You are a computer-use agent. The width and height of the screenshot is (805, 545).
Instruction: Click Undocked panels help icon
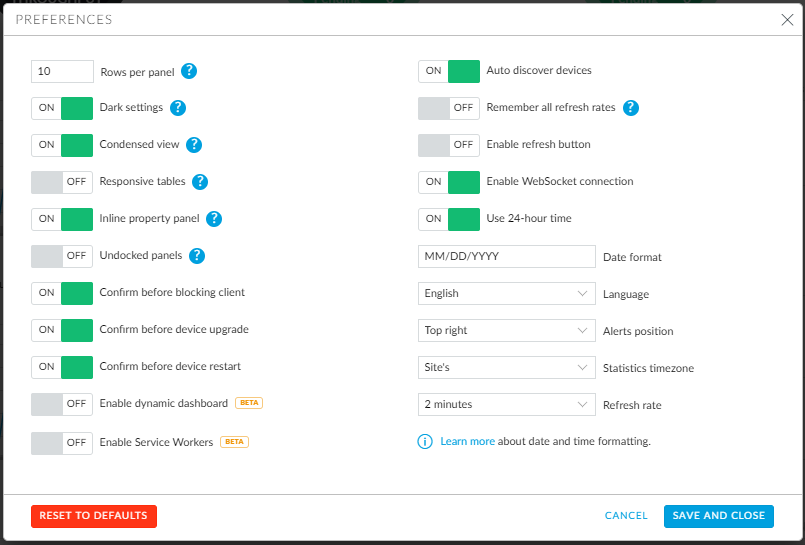[197, 256]
